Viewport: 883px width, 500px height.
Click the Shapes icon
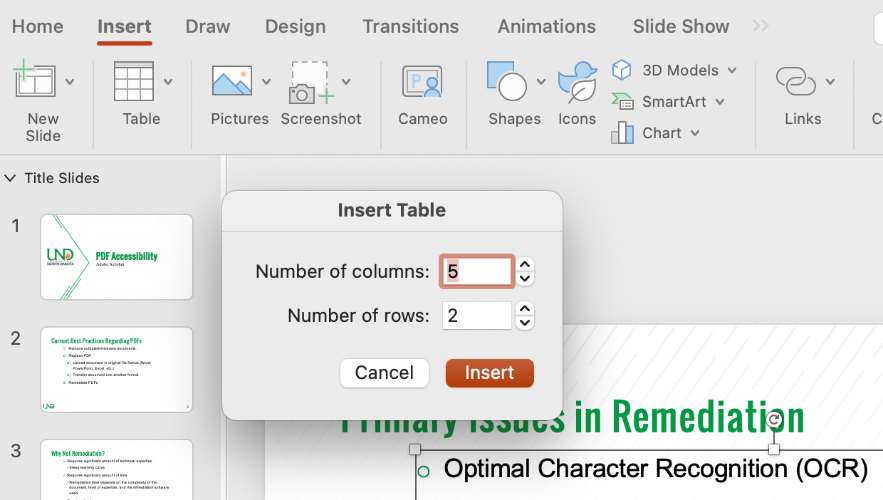point(507,81)
